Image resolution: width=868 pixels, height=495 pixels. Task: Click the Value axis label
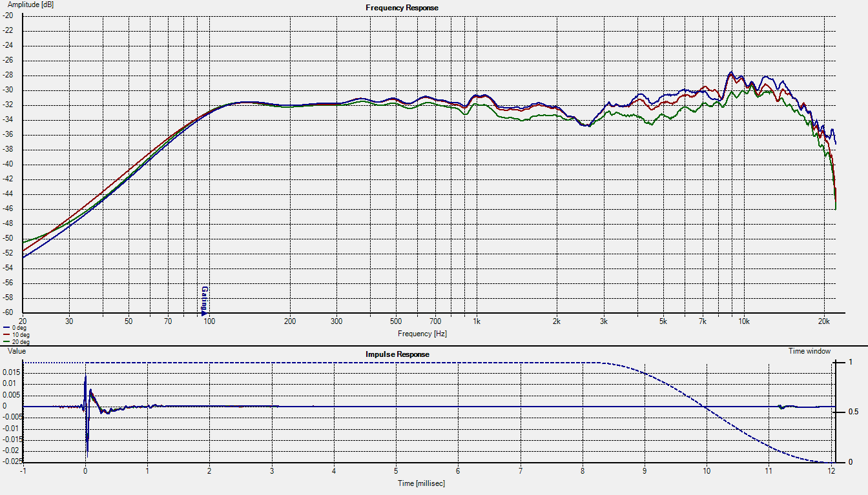[x=16, y=351]
